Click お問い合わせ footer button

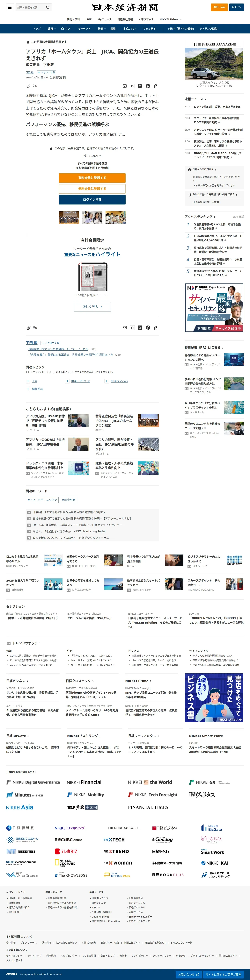(188, 975)
